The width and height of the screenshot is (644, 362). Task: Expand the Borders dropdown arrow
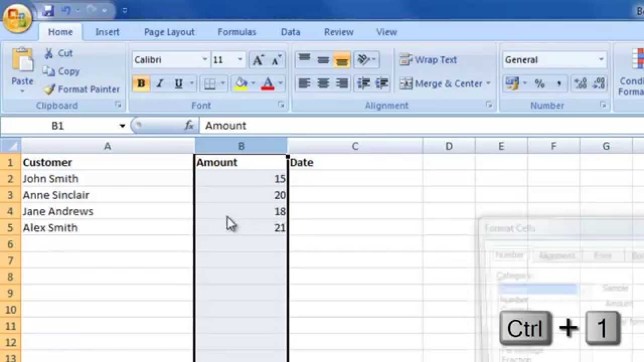(x=222, y=83)
